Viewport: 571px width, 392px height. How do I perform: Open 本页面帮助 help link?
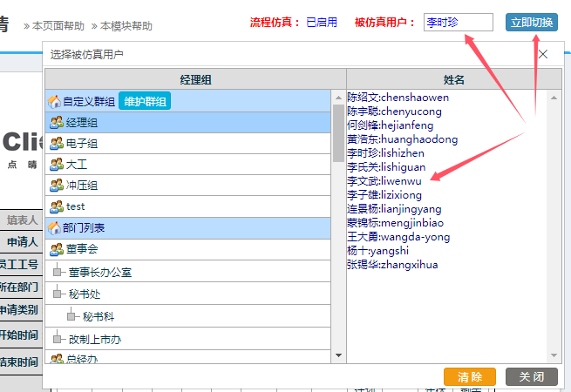coord(59,26)
